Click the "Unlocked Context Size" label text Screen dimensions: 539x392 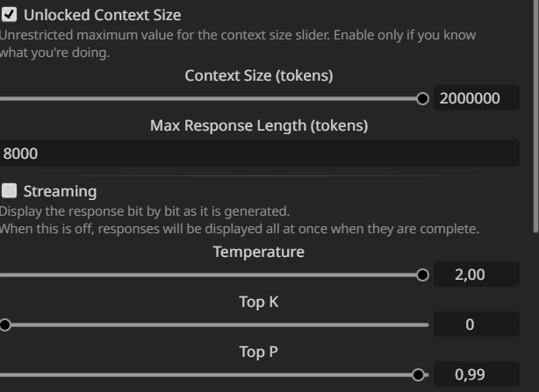pos(102,15)
